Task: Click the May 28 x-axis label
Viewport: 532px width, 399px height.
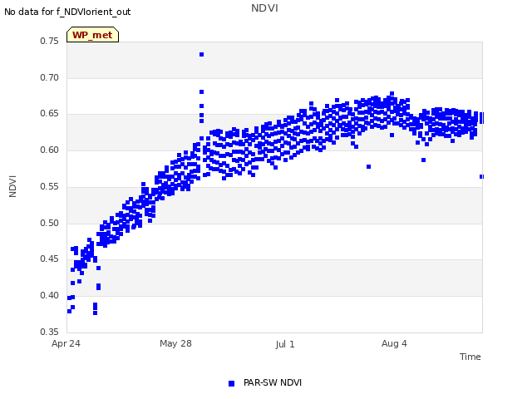Action: click(x=175, y=343)
